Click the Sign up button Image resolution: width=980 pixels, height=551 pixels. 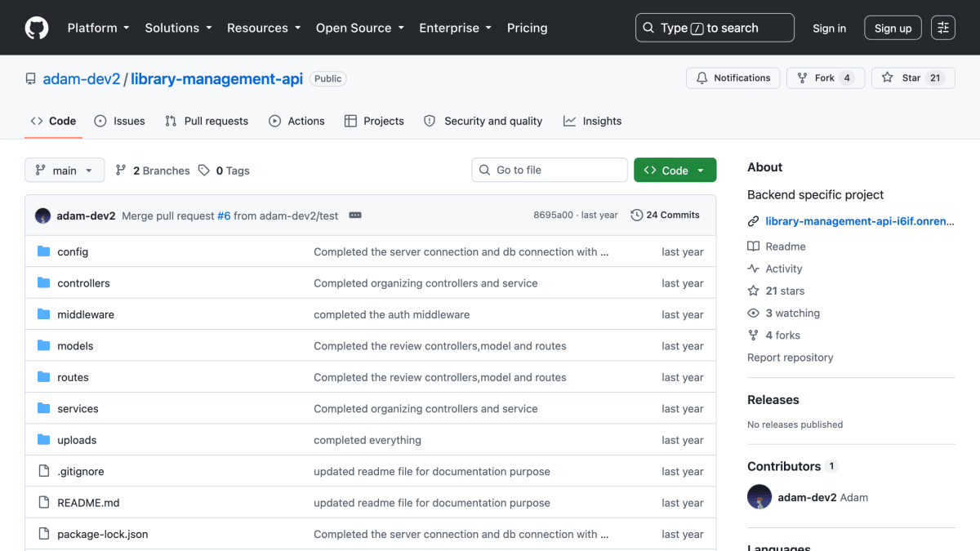click(893, 28)
